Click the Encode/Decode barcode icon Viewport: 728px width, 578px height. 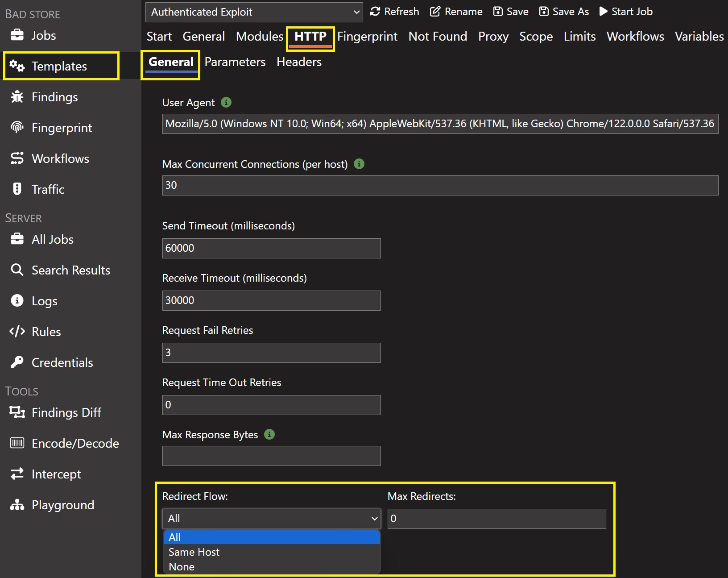click(17, 443)
